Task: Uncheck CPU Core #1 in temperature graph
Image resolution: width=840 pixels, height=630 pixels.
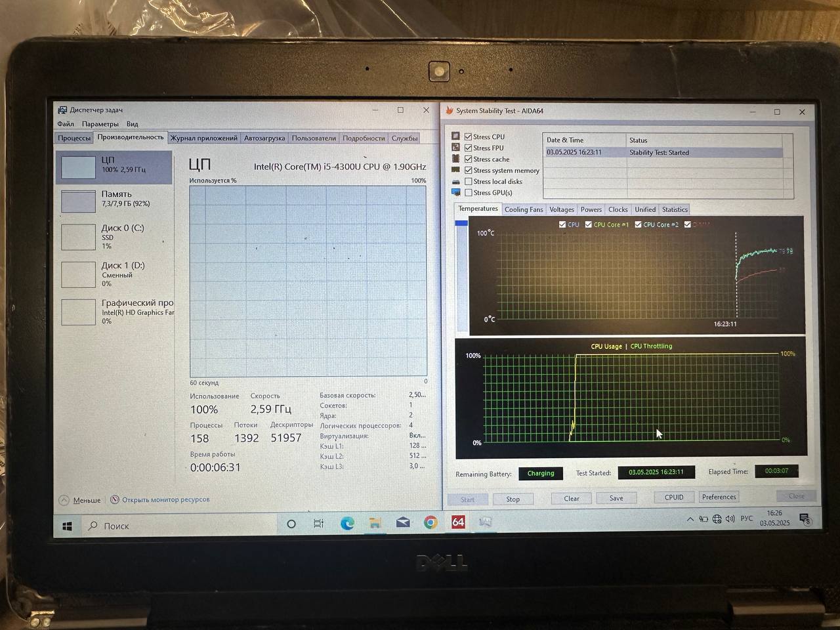Action: click(x=588, y=224)
